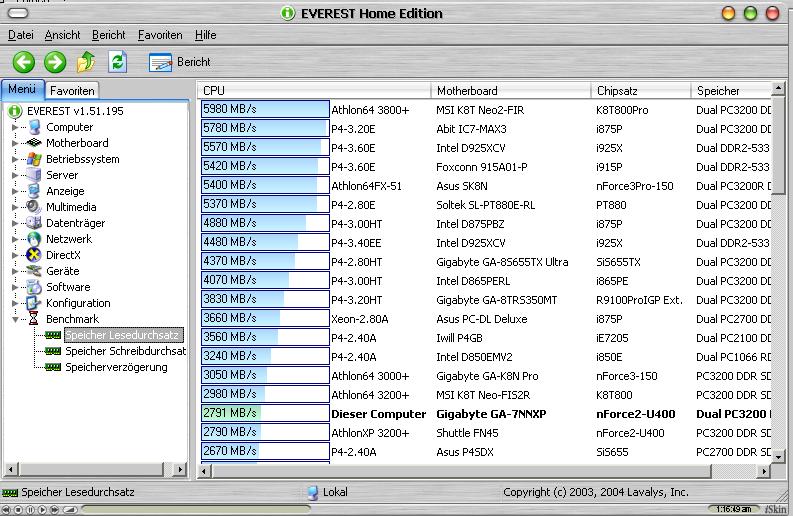Select the Konfiguration icon in the tree
793x516 pixels.
coord(34,303)
